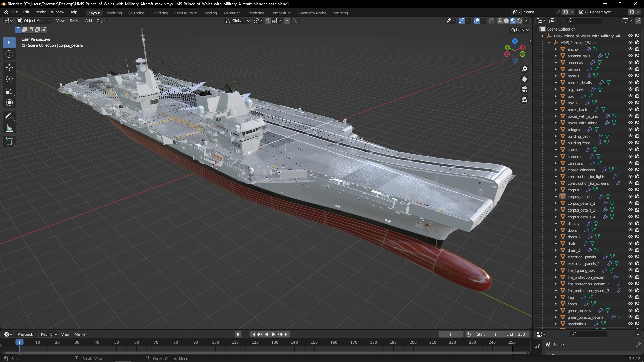Open the Playback dropdown
This screenshot has height=362, width=644.
click(27, 334)
